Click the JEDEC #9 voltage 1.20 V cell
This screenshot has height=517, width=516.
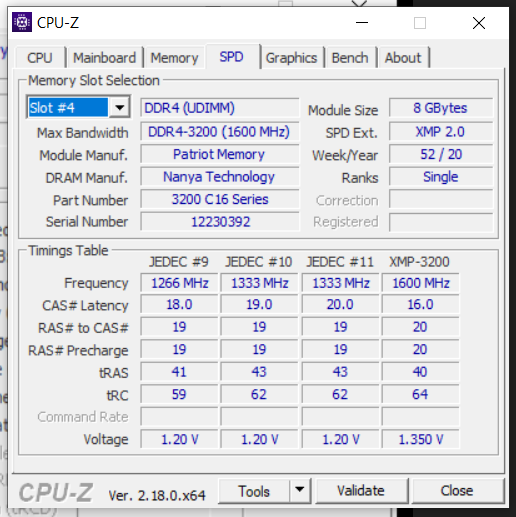[179, 439]
